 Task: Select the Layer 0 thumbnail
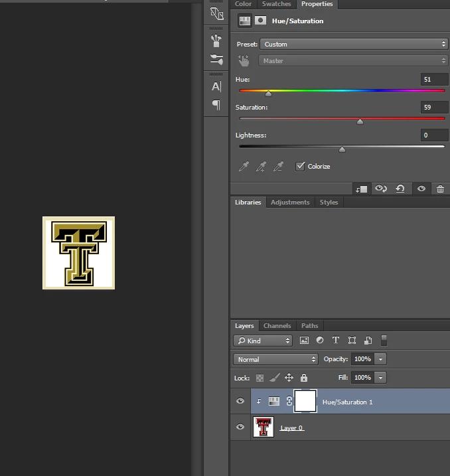[x=263, y=427]
